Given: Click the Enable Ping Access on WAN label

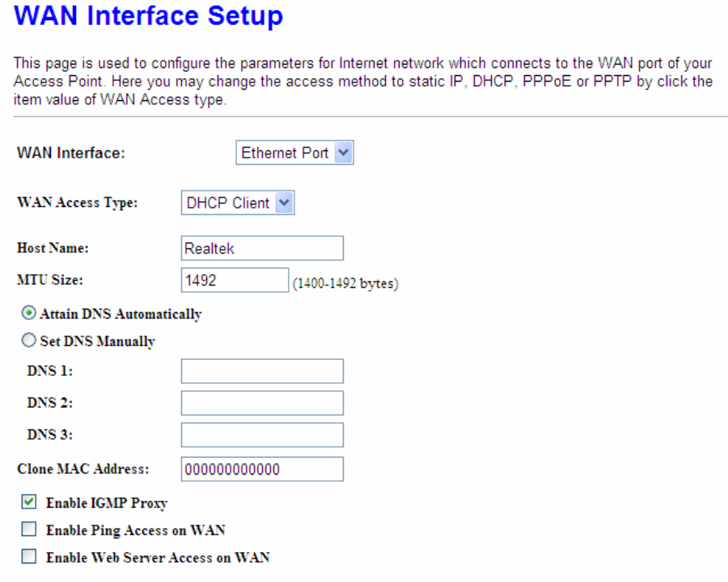Looking at the screenshot, I should (x=136, y=530).
